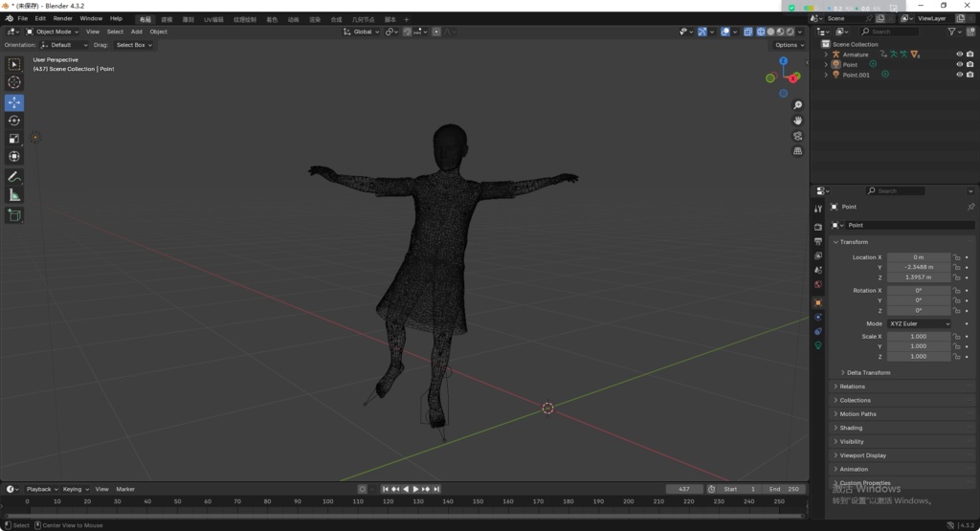Image resolution: width=980 pixels, height=531 pixels.
Task: Switch to orthographic view via the grid icon
Action: pyautogui.click(x=798, y=151)
